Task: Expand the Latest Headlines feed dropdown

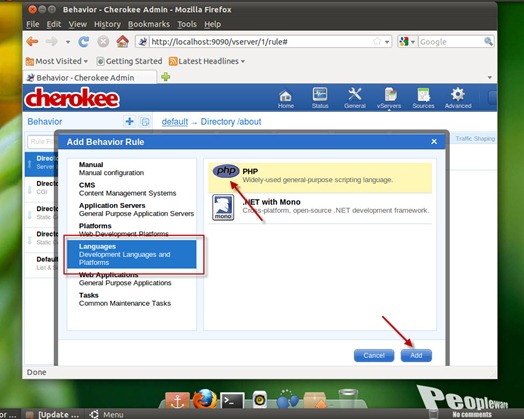Action: (x=243, y=61)
